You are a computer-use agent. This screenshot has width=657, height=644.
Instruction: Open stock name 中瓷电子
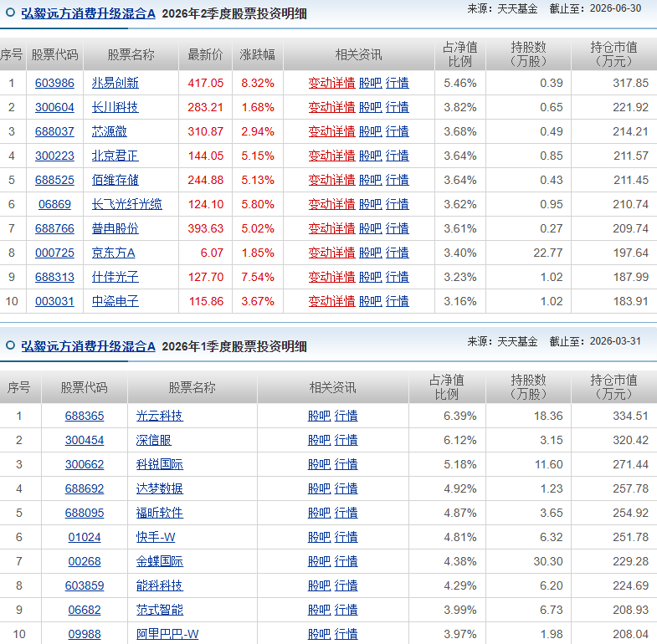pyautogui.click(x=115, y=301)
